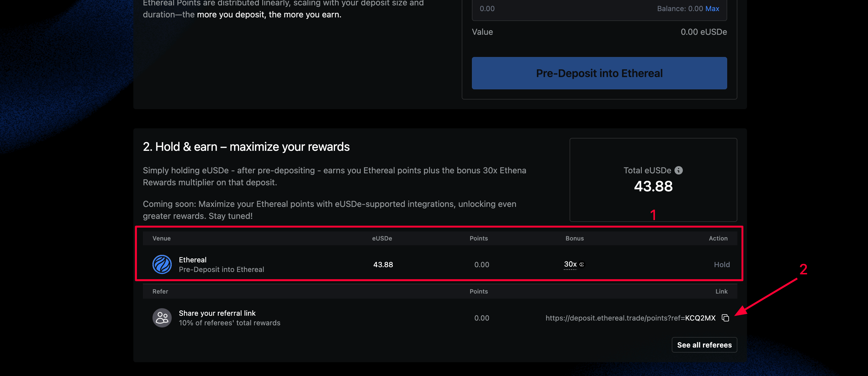Screen dimensions: 868x376
Task: Click the Action column header
Action: pyautogui.click(x=718, y=238)
